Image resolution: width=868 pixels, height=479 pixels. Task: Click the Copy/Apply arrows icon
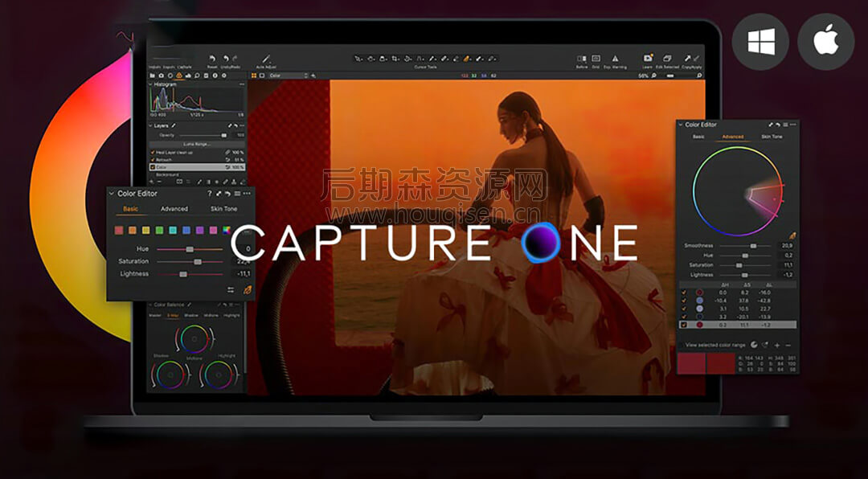[x=691, y=58]
